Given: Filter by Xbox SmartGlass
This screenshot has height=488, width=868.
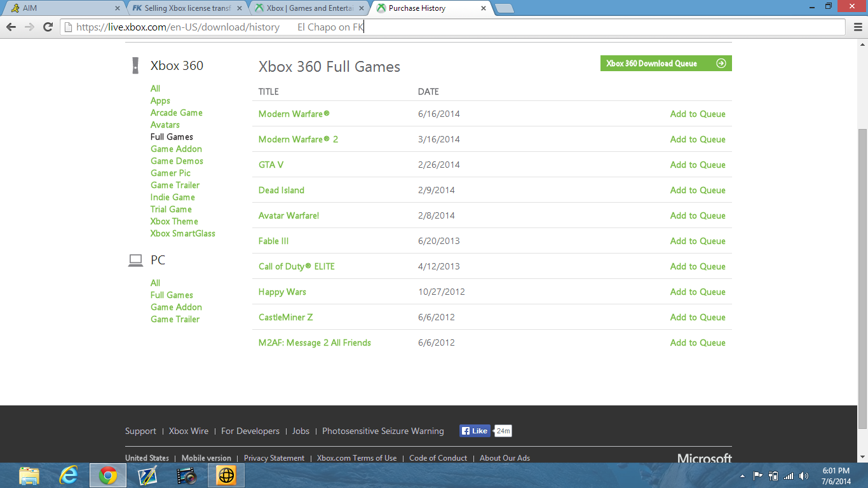Looking at the screenshot, I should (183, 233).
